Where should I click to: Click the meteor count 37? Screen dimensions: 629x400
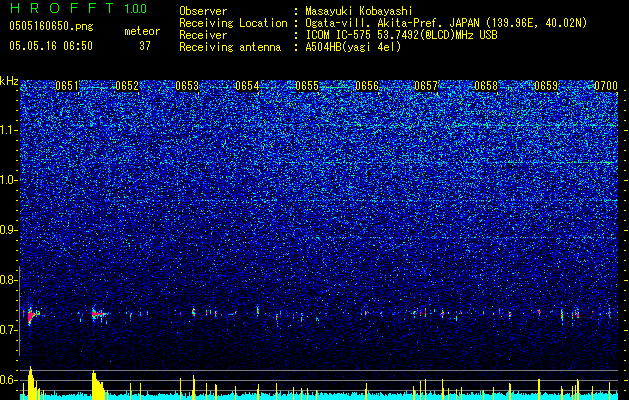click(x=145, y=46)
